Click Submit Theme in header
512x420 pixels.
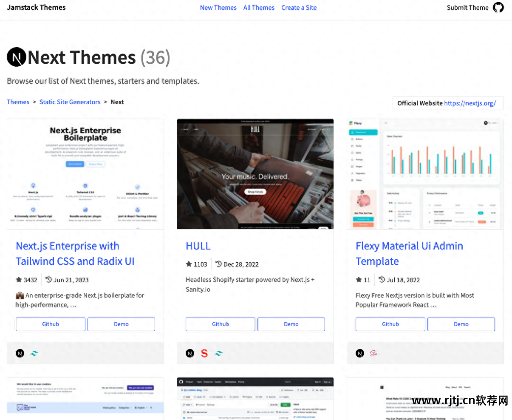coord(467,8)
